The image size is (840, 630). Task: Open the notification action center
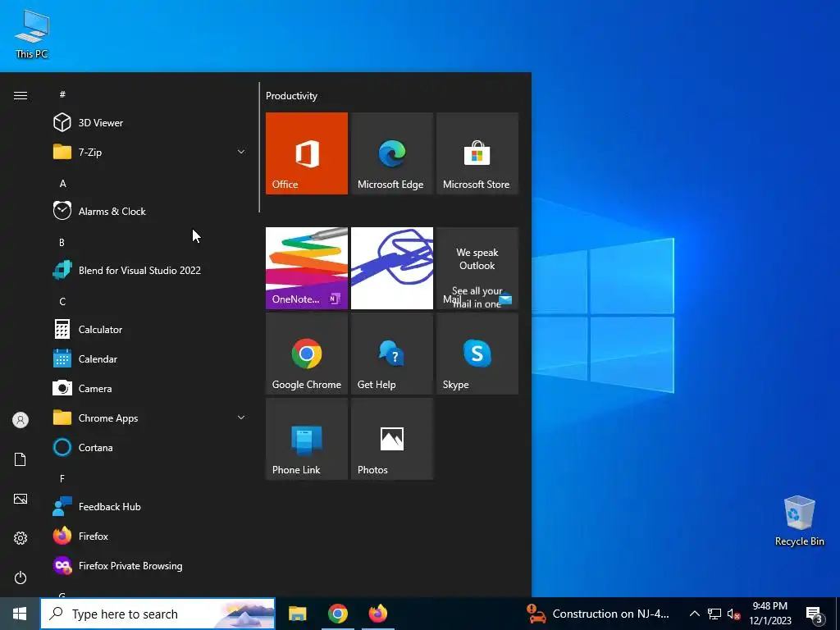coord(815,614)
